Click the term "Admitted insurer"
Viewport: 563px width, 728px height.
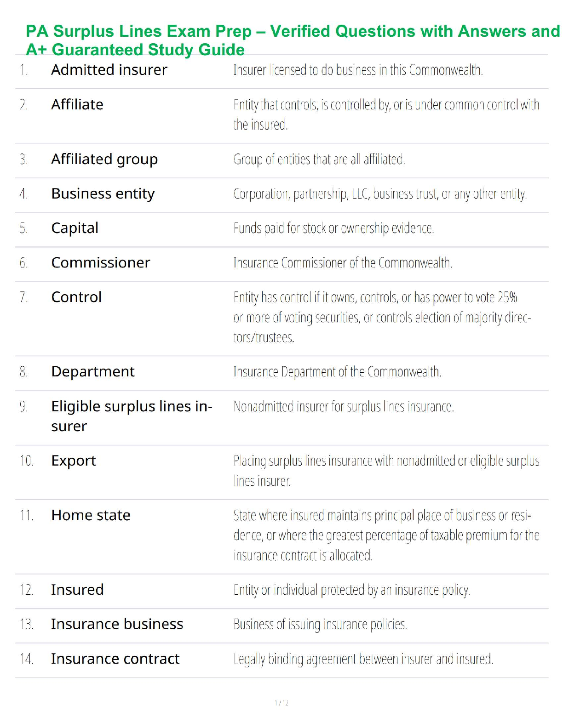(109, 70)
